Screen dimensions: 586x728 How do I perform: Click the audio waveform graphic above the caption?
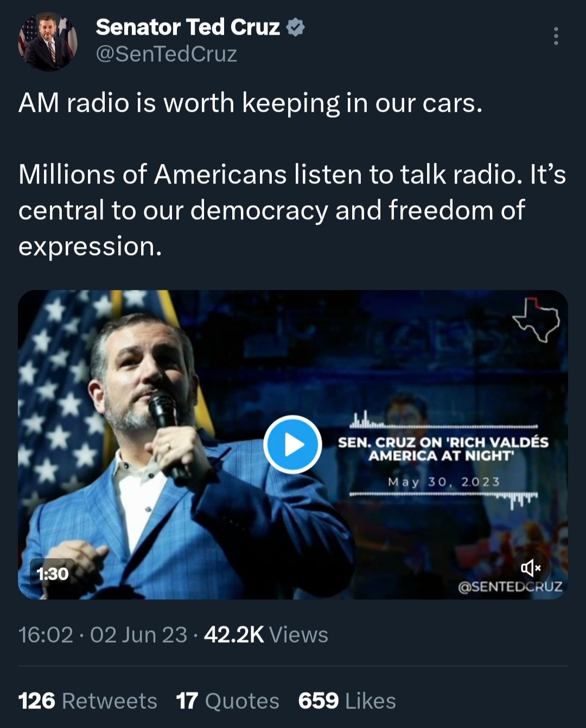443,419
